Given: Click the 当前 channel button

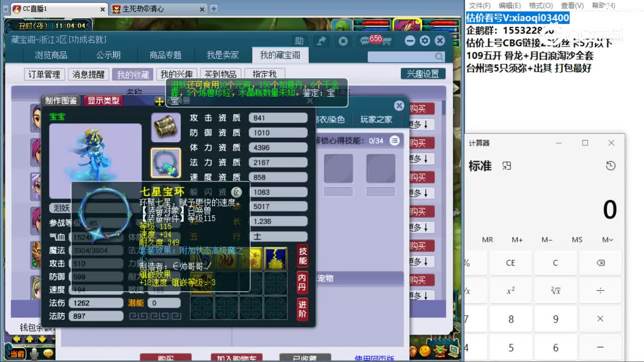Looking at the screenshot, I should coord(17,354).
